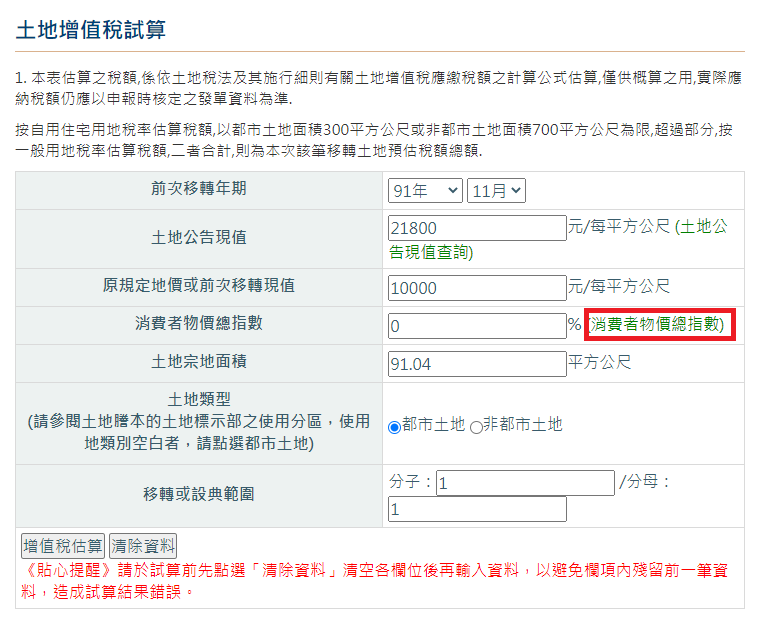Focus the 原規定地價 field showing 10000

tap(477, 288)
